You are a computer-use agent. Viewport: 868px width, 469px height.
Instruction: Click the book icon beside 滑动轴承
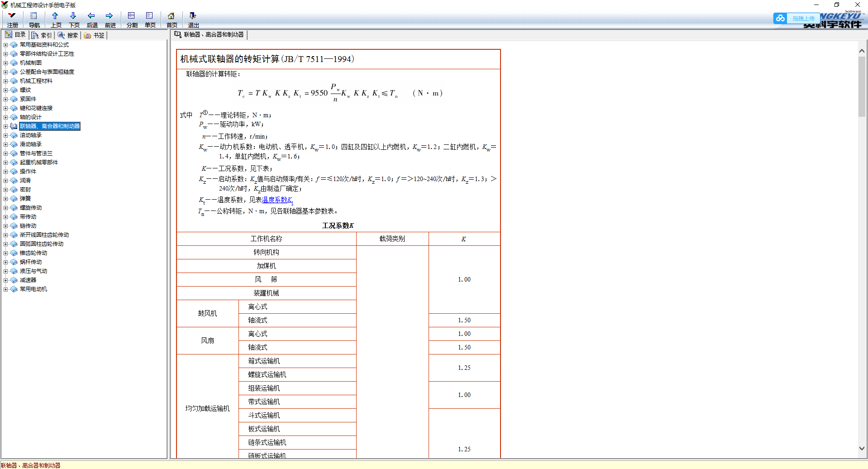tap(14, 144)
